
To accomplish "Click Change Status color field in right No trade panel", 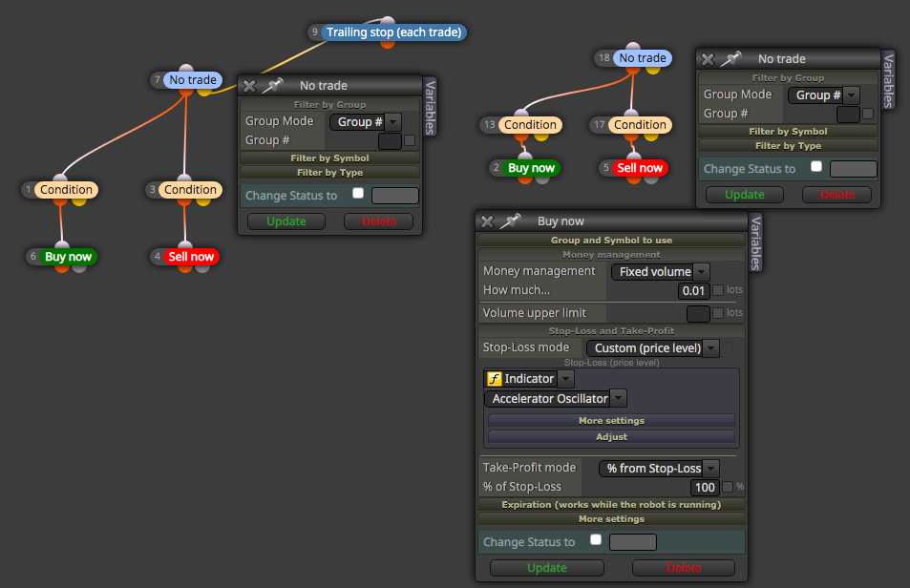I will click(853, 169).
